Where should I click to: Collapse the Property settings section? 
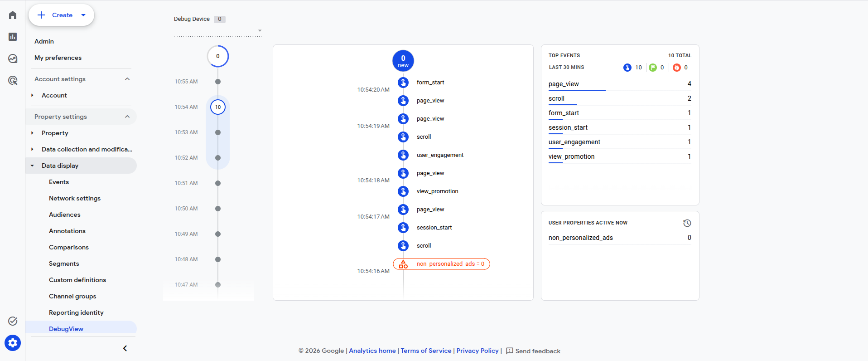pyautogui.click(x=127, y=117)
